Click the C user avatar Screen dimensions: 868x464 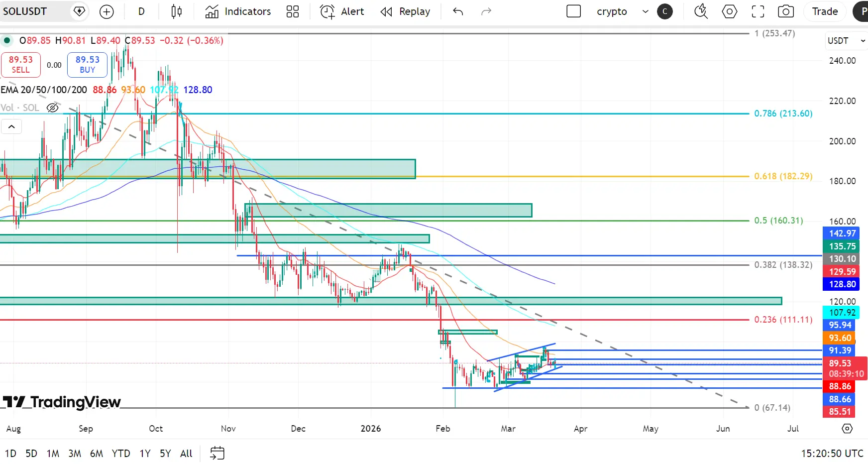point(665,11)
